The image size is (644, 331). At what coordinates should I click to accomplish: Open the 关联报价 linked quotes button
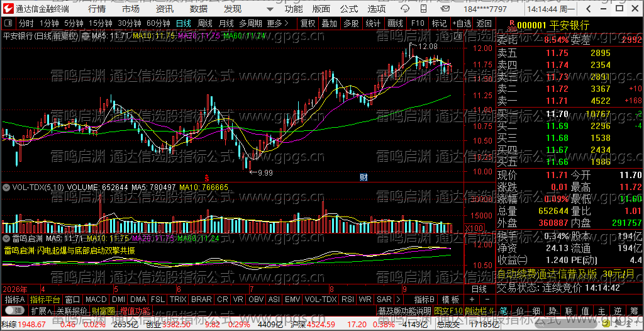coord(72,310)
